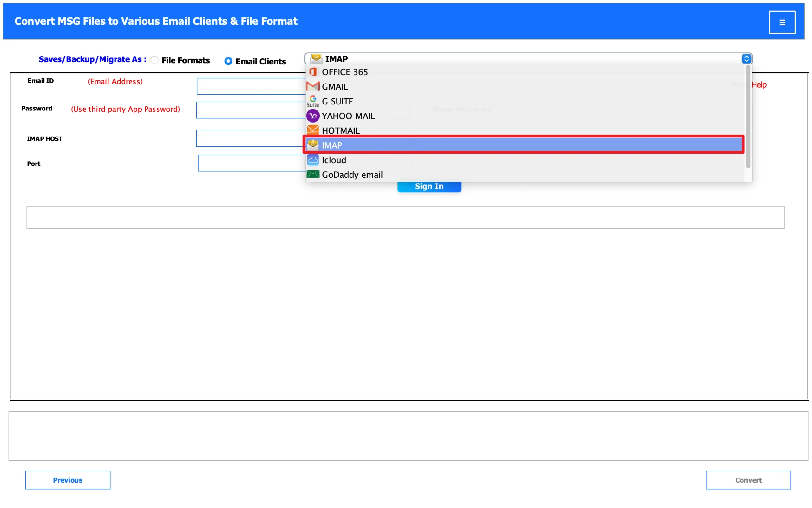Focus the IMAP HOST input field
The image size is (812, 508).
(x=251, y=138)
